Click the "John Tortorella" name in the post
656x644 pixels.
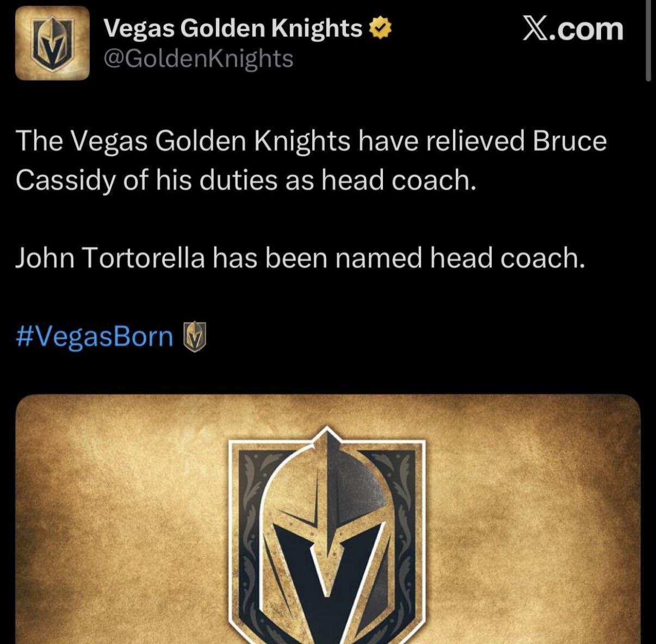[x=110, y=258]
